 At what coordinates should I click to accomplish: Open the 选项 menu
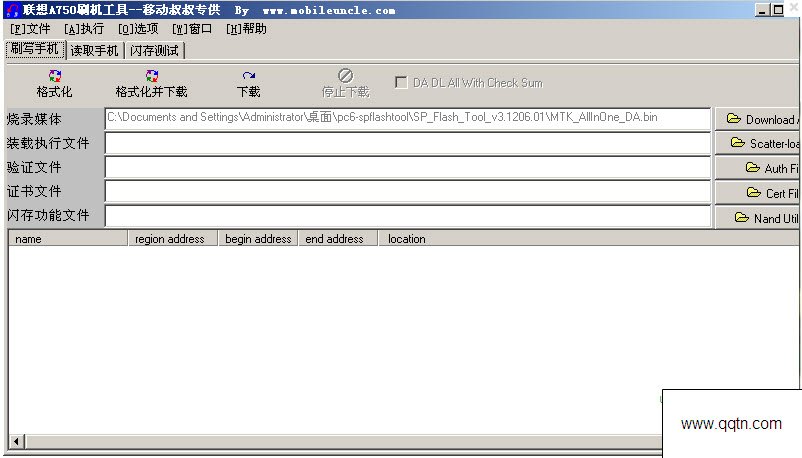click(x=138, y=29)
